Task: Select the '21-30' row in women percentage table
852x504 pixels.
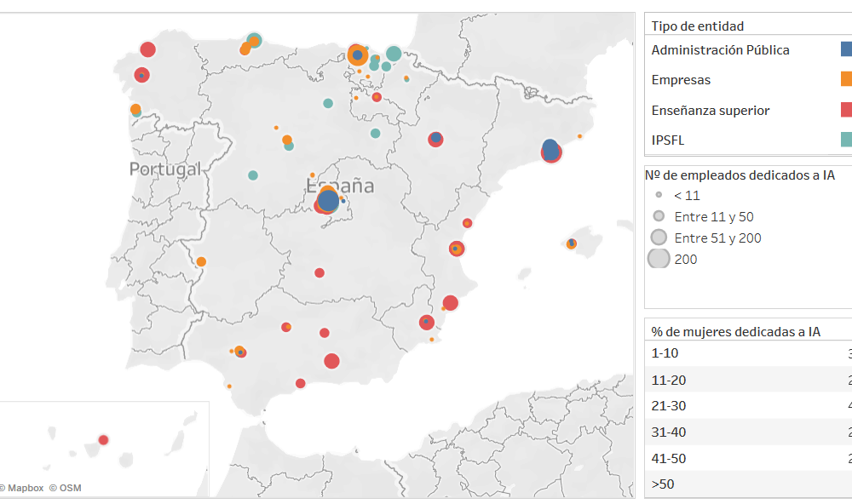Action: coord(668,406)
